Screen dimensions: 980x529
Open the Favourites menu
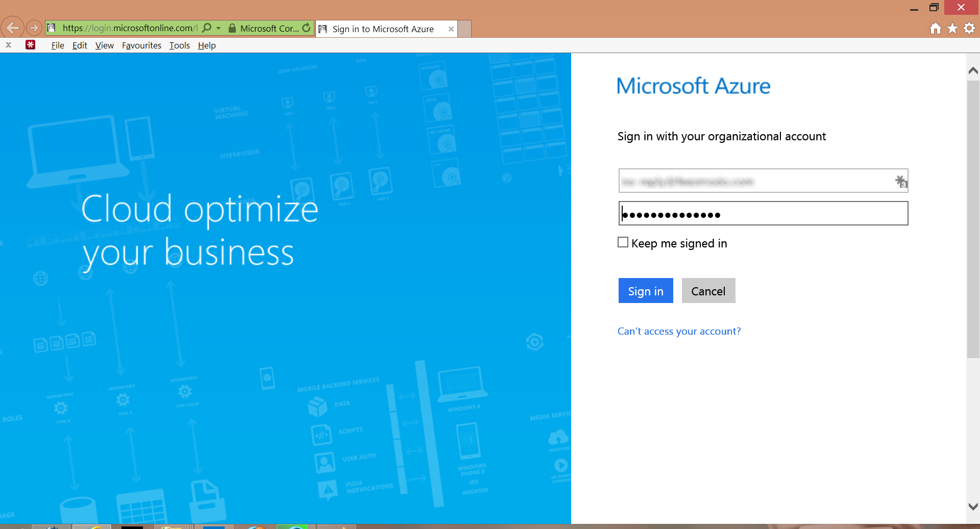pos(141,45)
